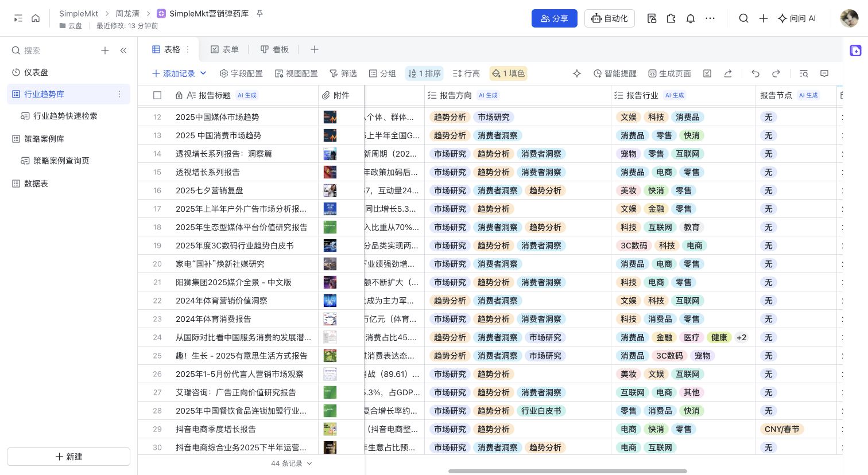Open the 1 排序 sort settings

[x=424, y=73]
